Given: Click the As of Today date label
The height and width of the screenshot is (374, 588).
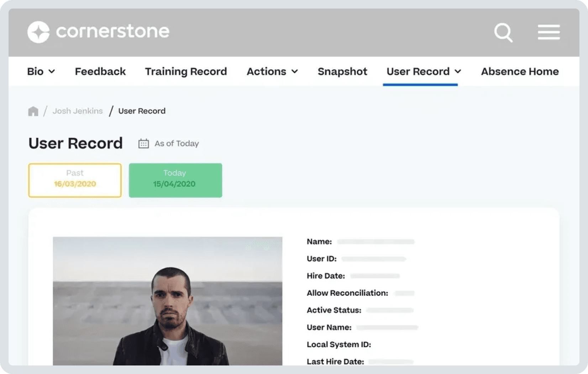Looking at the screenshot, I should [x=177, y=144].
